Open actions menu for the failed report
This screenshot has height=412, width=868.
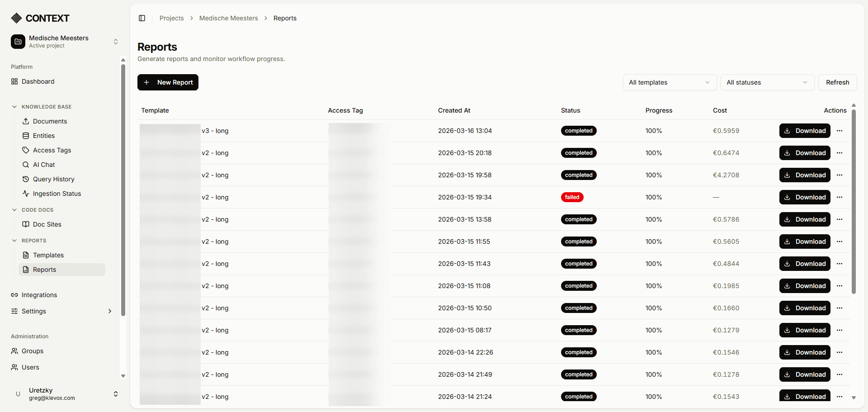point(840,197)
